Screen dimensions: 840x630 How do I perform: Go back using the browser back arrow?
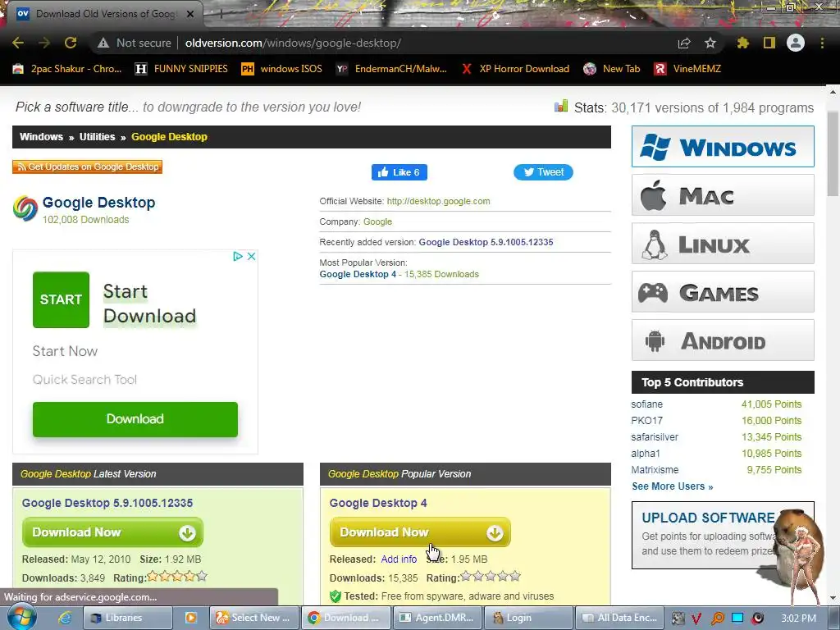pyautogui.click(x=18, y=43)
